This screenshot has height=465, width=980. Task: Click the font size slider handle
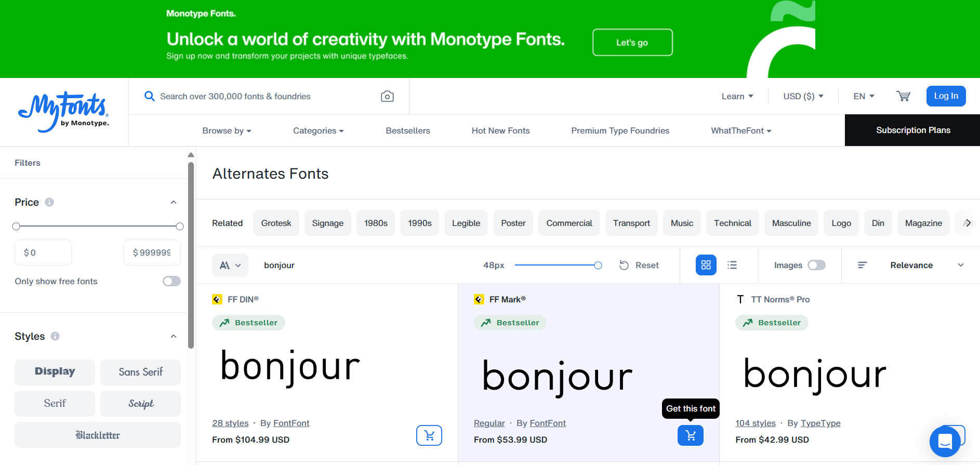pyautogui.click(x=598, y=265)
